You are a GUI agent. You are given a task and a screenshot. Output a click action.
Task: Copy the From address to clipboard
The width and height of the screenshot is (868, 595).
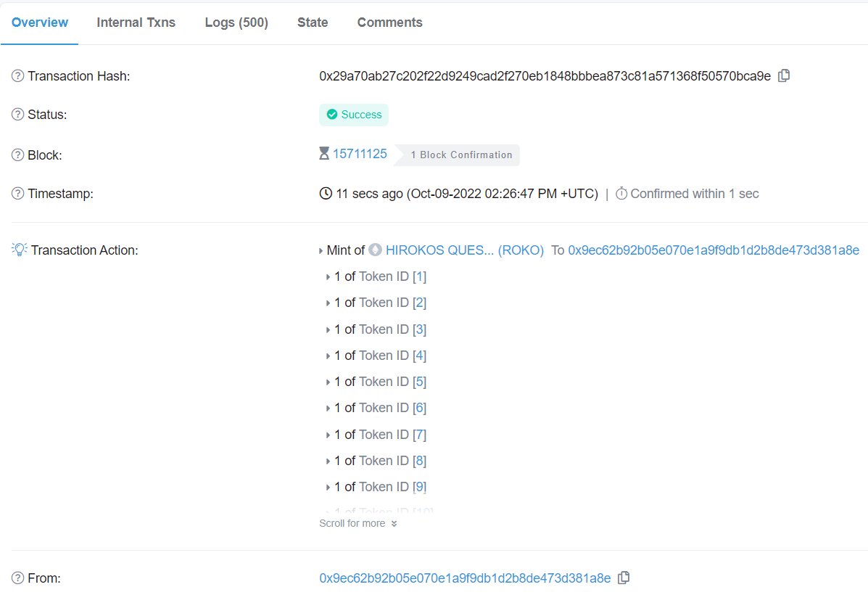(x=624, y=578)
